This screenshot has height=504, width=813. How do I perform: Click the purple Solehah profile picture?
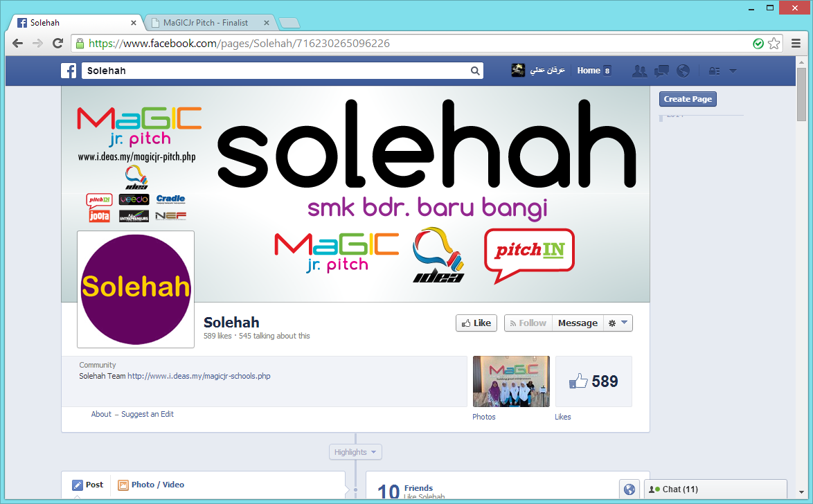[x=136, y=289]
